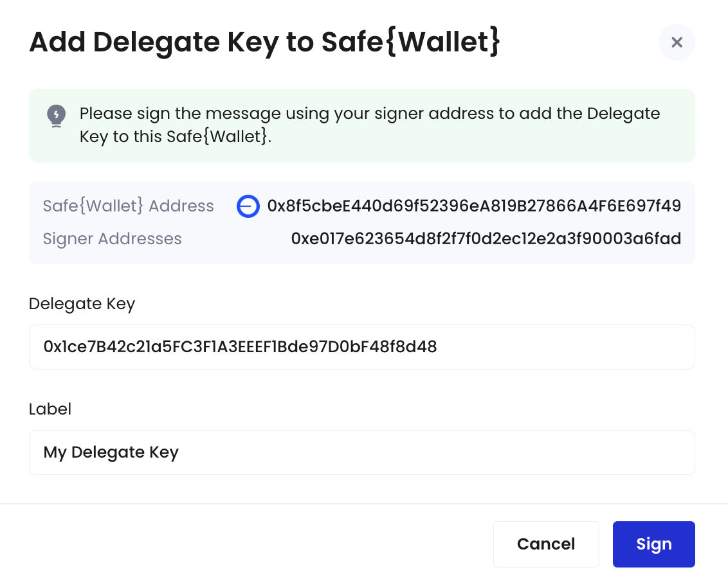728x581 pixels.
Task: Click empty area right of delegate key value
Action: click(x=564, y=347)
